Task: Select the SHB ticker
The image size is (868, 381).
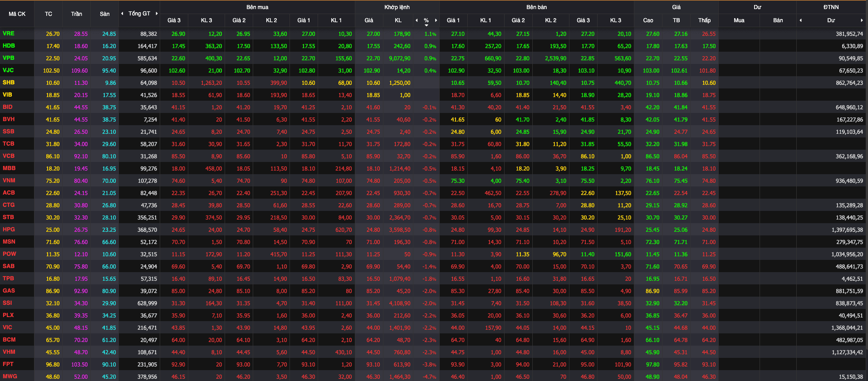Action: point(9,83)
